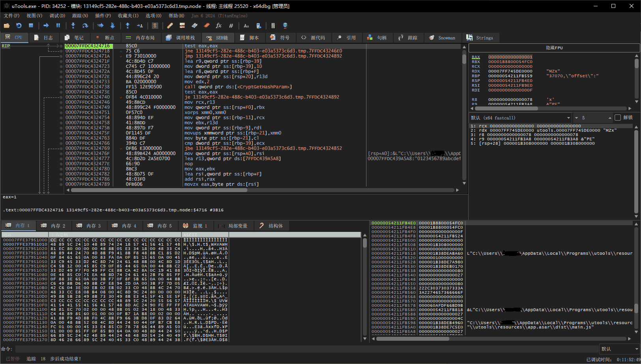Select the 内存 5 dump tab
This screenshot has width=641, height=364.
click(x=160, y=226)
